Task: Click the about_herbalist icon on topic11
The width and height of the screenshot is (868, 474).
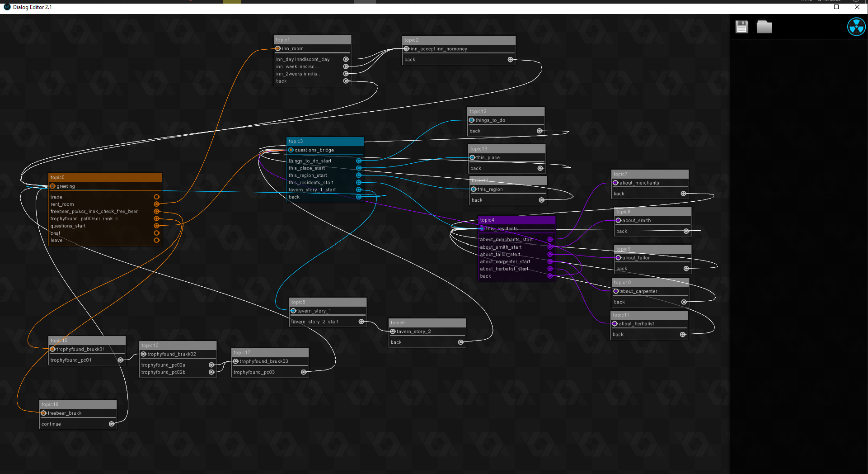Action: 615,323
